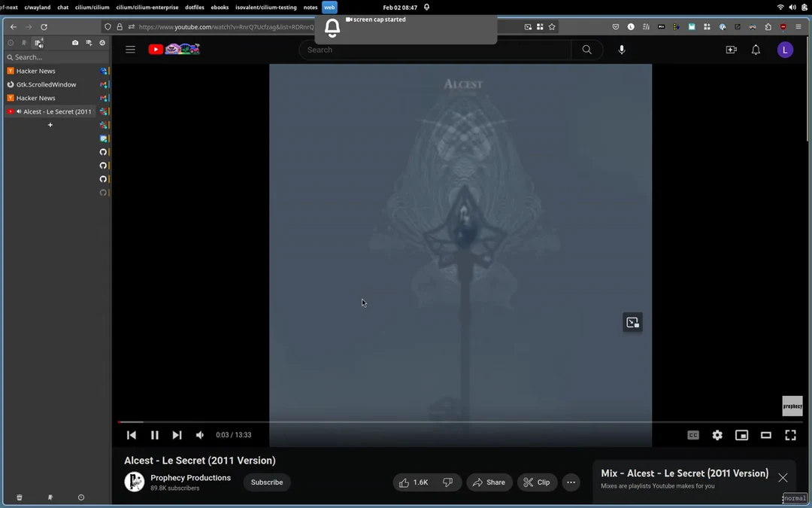This screenshot has width=812, height=508.
Task: Open the Create button next to notifications
Action: (731, 50)
